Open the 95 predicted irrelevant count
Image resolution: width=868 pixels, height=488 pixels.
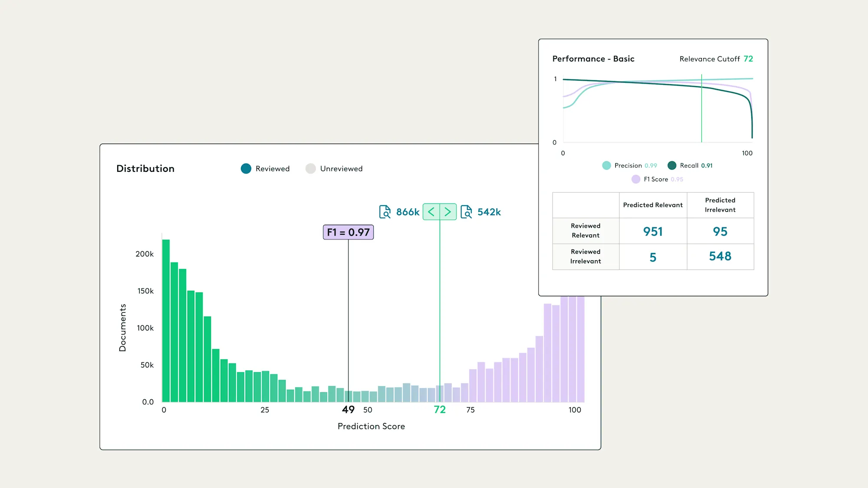point(720,231)
